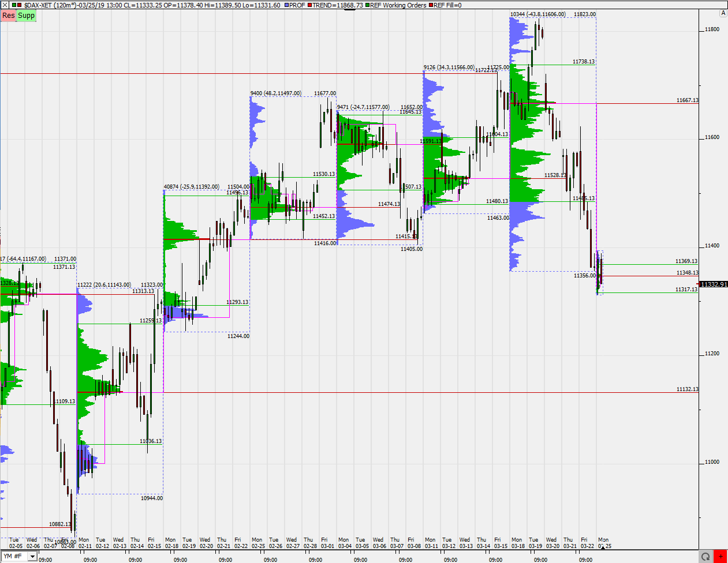Click the 11356.00 label
The image size is (728, 563).
585,276
